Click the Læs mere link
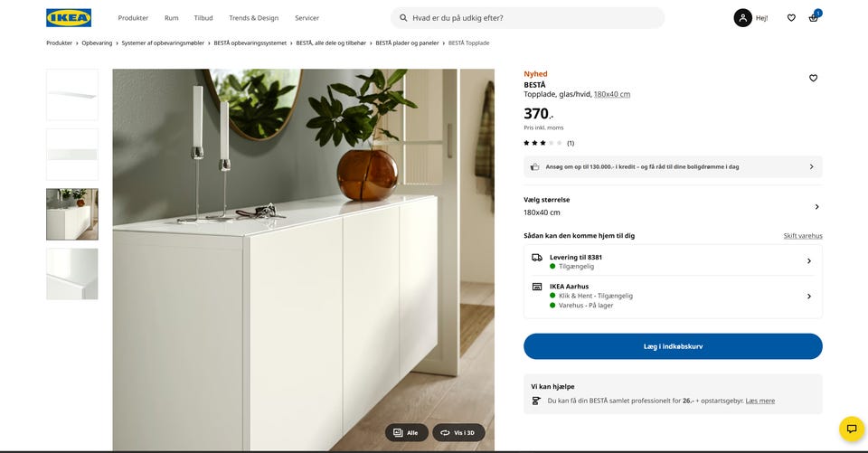This screenshot has width=868, height=453. [760, 401]
